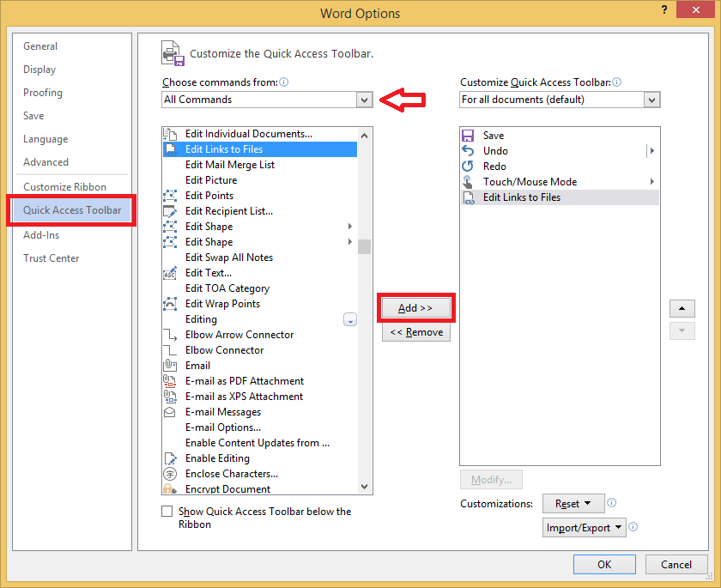The width and height of the screenshot is (721, 588).
Task: Click the Encrypt Document padlock icon
Action: coord(171,488)
